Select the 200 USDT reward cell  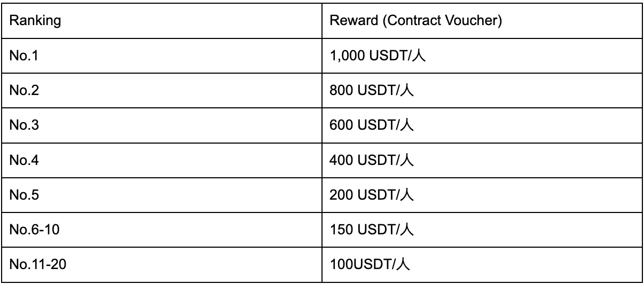point(482,194)
